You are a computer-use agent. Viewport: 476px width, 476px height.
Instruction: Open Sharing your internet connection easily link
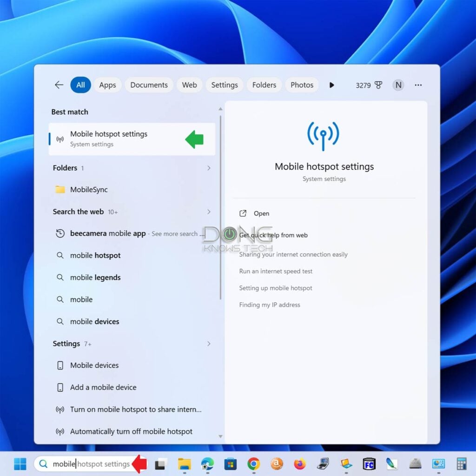[293, 254]
